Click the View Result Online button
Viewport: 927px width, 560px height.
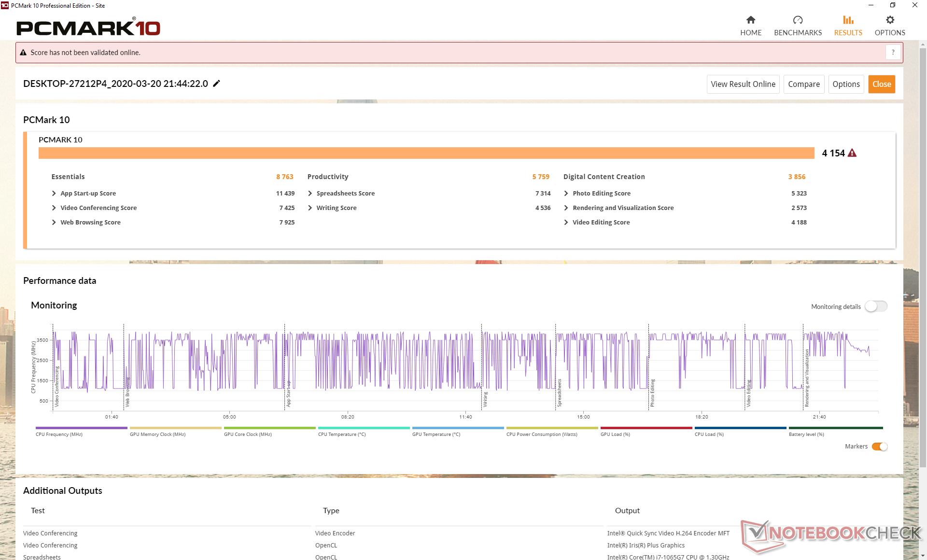click(743, 84)
